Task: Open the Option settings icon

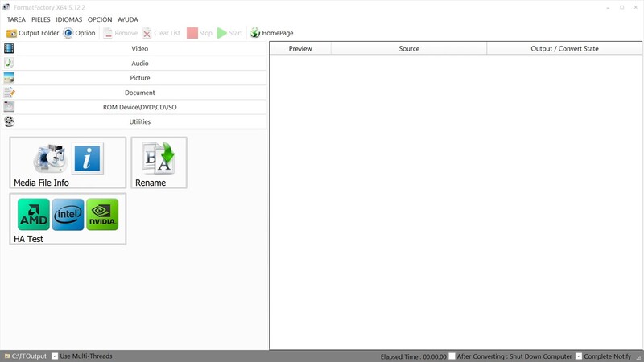Action: [68, 33]
